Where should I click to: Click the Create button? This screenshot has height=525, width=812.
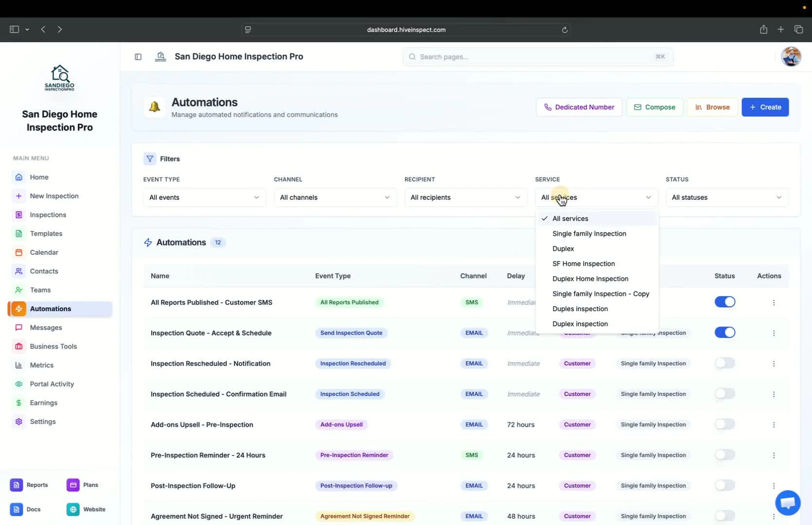pos(765,107)
